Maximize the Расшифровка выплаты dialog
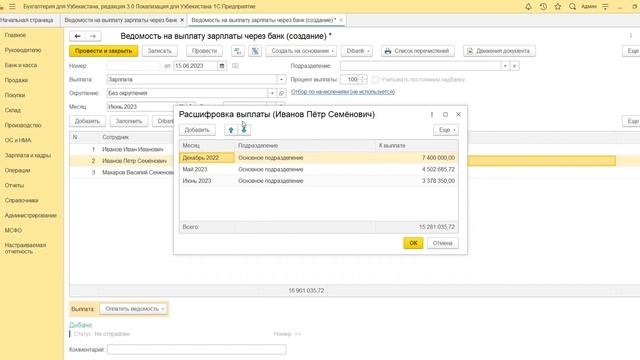The height and width of the screenshot is (360, 640). 445,114
